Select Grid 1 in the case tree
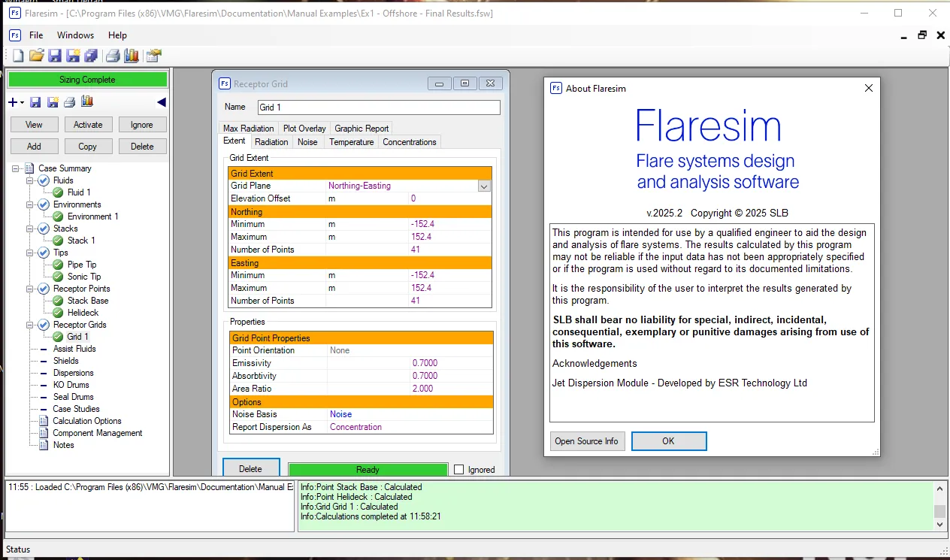950x560 pixels. [x=77, y=337]
